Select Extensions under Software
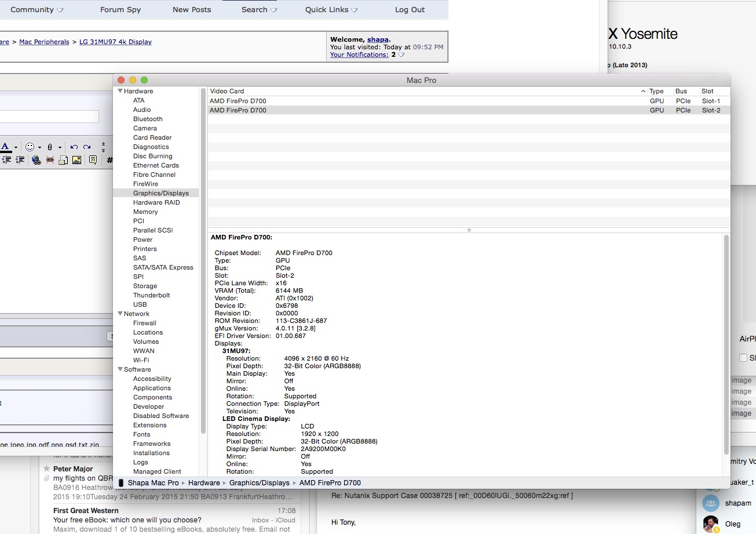This screenshot has height=534, width=756. tap(149, 425)
